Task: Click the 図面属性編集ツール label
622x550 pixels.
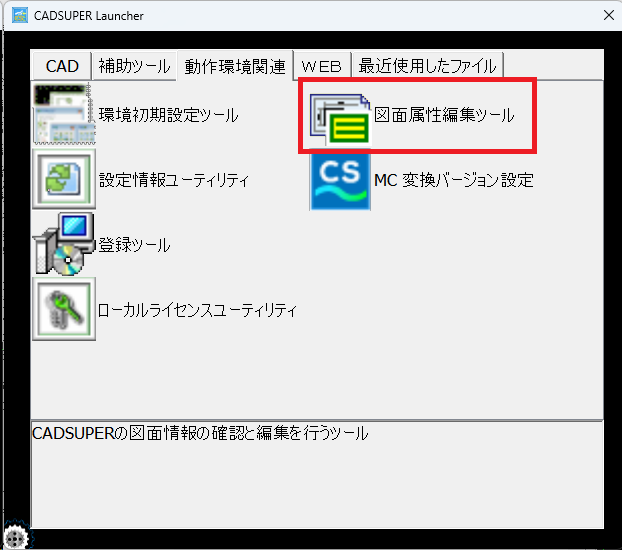Action: pos(444,115)
